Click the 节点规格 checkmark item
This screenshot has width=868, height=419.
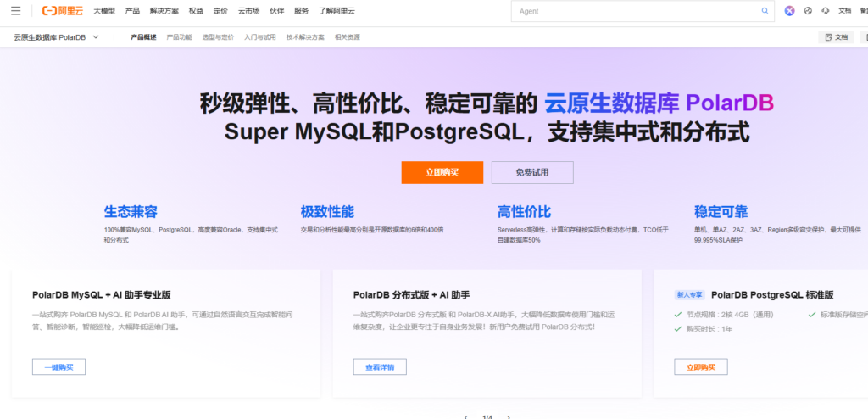(724, 314)
